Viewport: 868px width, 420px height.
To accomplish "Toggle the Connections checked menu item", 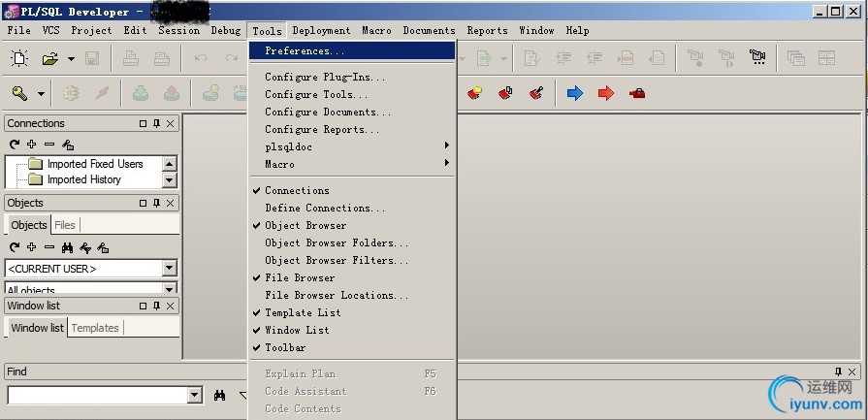I will coord(352,190).
